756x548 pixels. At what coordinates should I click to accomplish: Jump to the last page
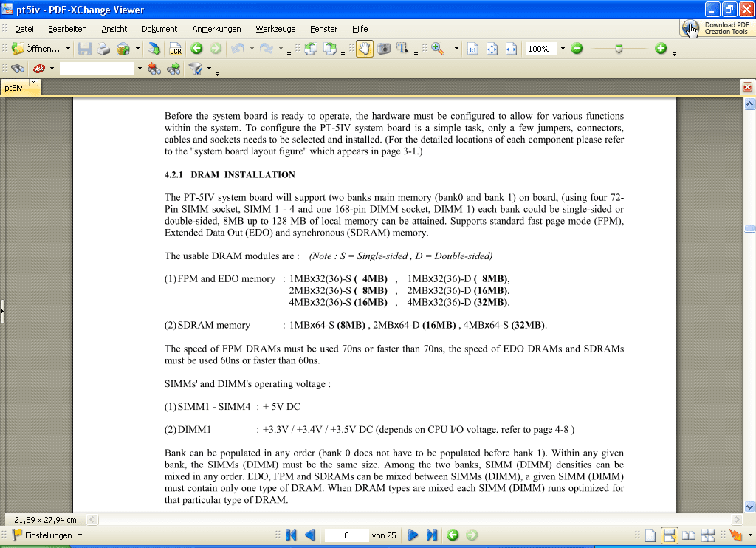(432, 535)
